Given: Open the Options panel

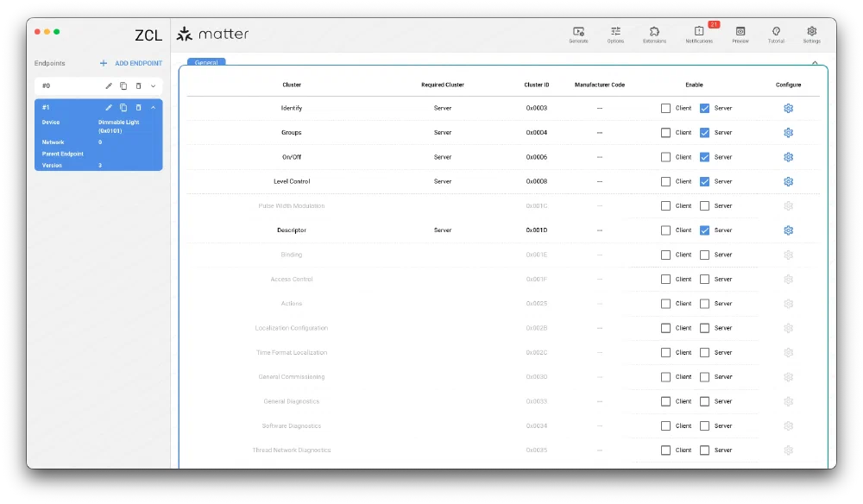Looking at the screenshot, I should click(x=615, y=33).
